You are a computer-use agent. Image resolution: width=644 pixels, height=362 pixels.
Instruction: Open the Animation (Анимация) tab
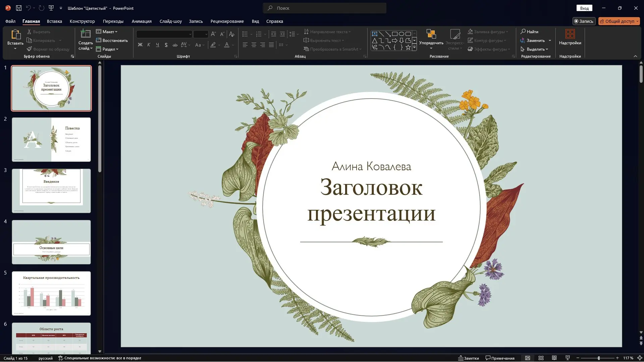point(142,21)
